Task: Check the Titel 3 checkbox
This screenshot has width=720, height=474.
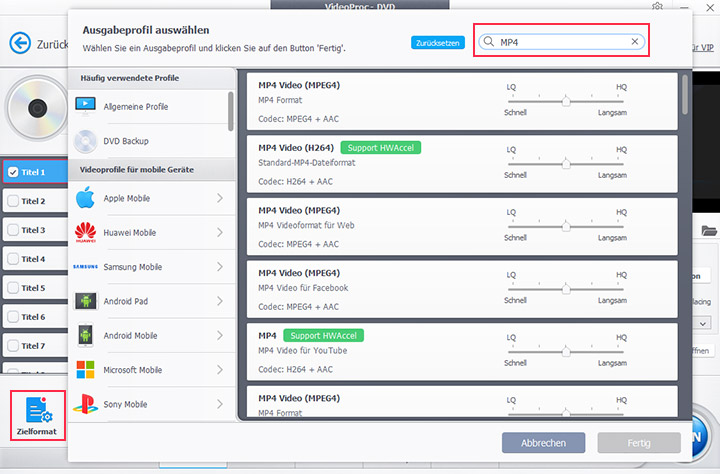Action: [13, 230]
